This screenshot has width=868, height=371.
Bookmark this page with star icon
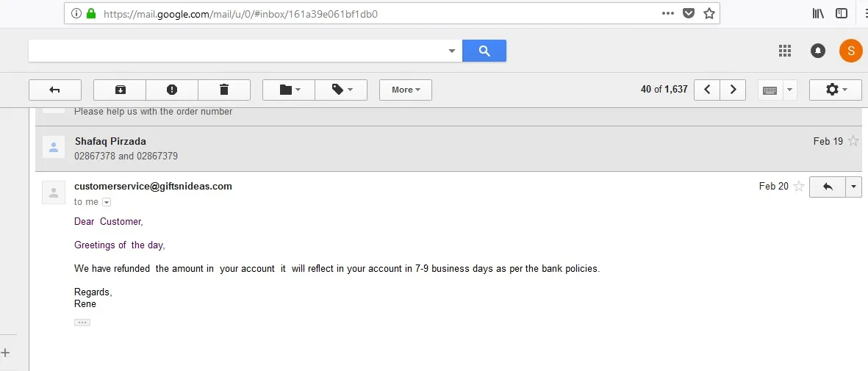pos(709,13)
